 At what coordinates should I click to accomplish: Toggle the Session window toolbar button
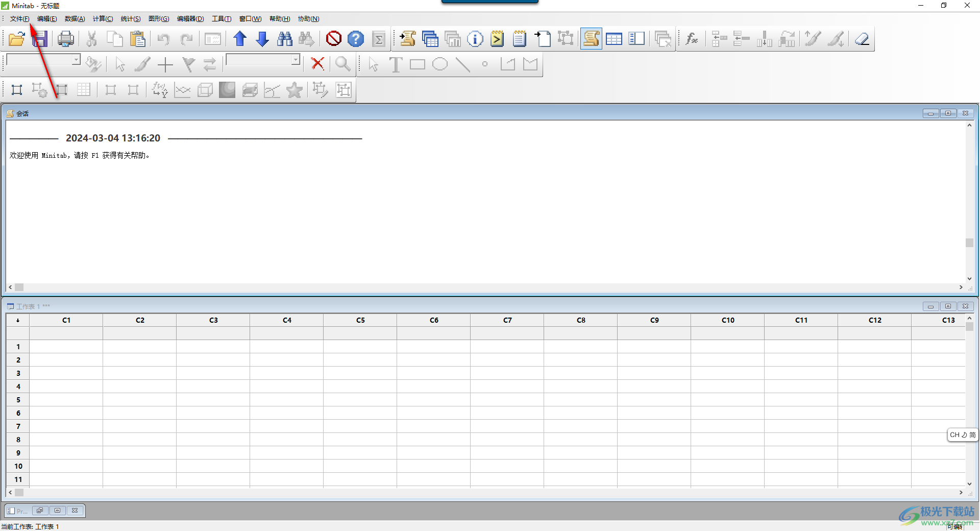[591, 39]
